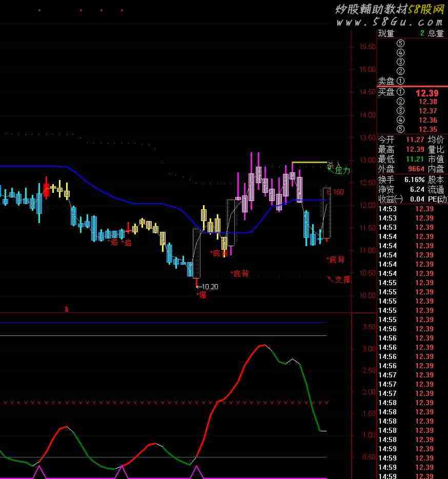Open the www.58Gu.com watermark link

pos(390,22)
